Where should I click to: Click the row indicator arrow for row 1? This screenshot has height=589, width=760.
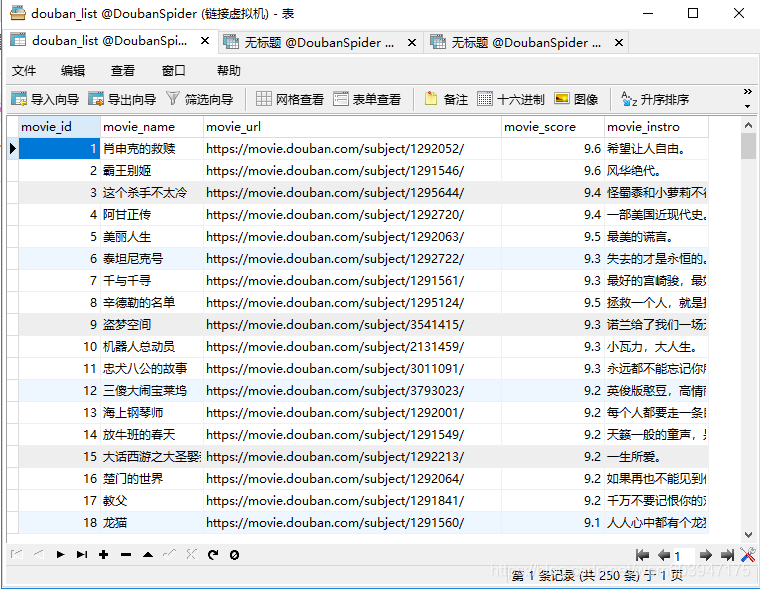point(13,149)
